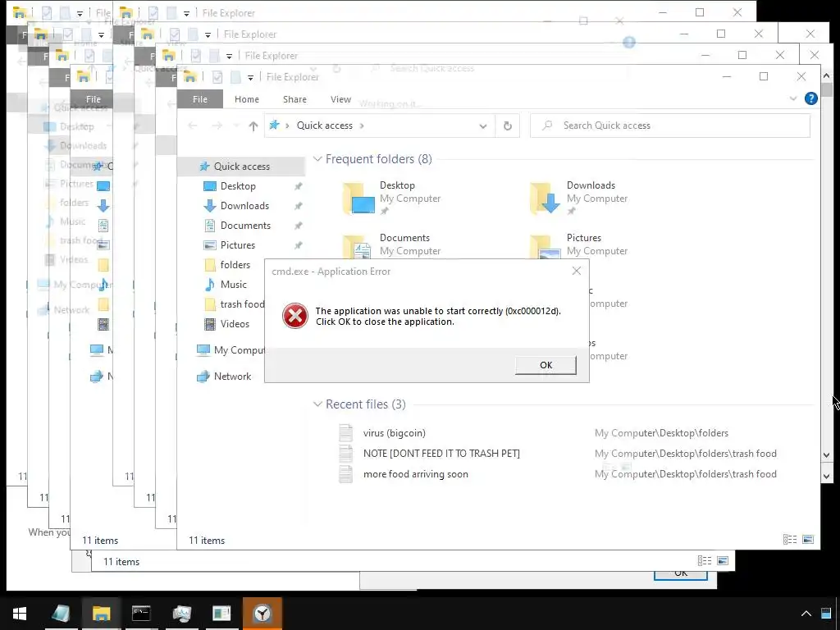The height and width of the screenshot is (630, 840).
Task: Select Pictures in the navigation pane
Action: coord(237,244)
